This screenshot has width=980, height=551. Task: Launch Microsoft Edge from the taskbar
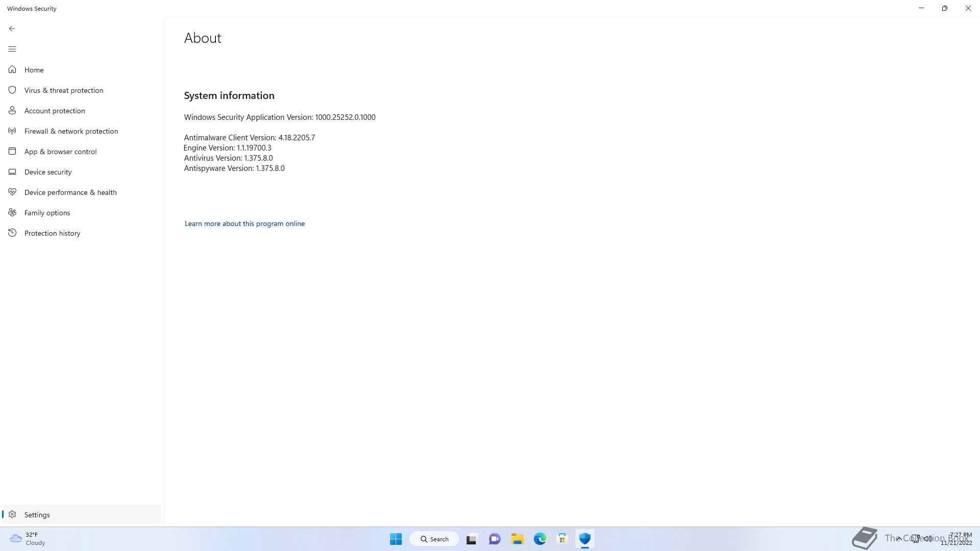(x=540, y=539)
